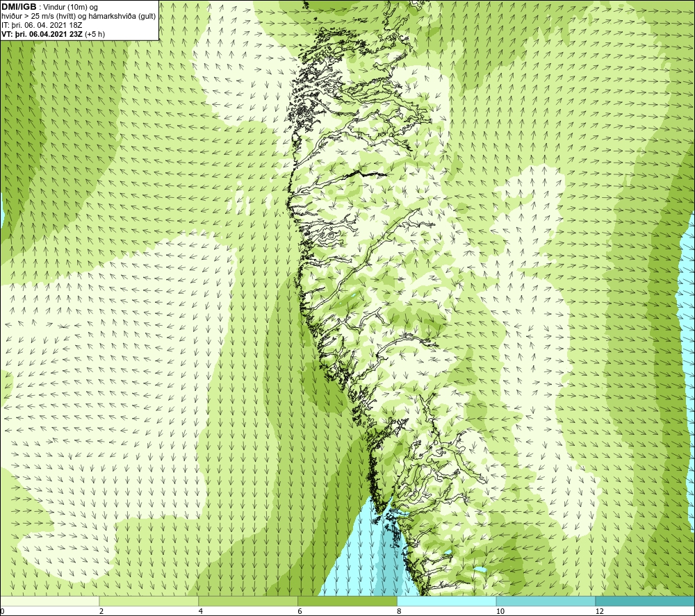Click the '2' label on the scale
695x616 pixels.
pyautogui.click(x=101, y=612)
